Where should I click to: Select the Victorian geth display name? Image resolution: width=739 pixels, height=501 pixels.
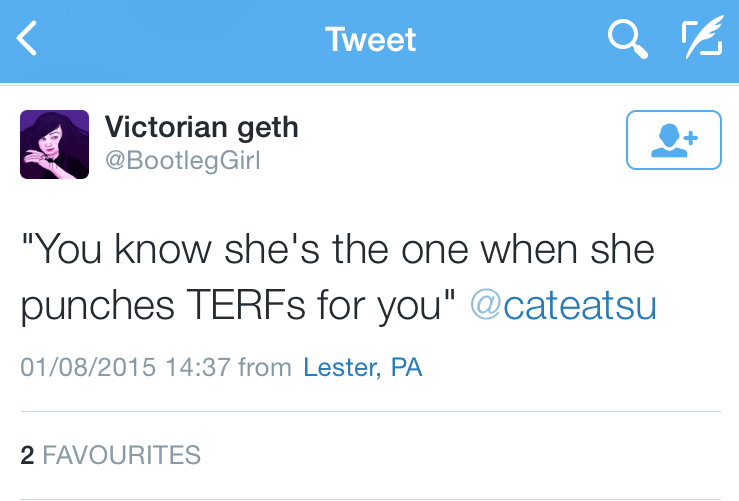click(201, 127)
